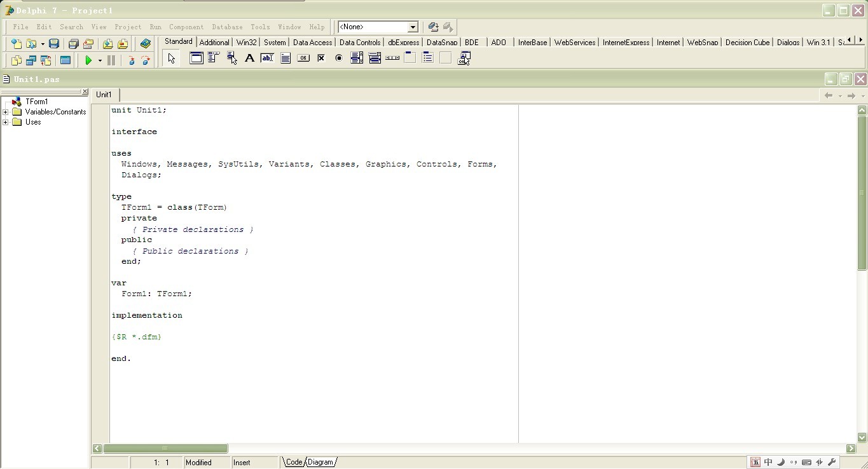Viewport: 868px width, 469px height.
Task: Open the back navigation history dropdown
Action: coord(839,96)
